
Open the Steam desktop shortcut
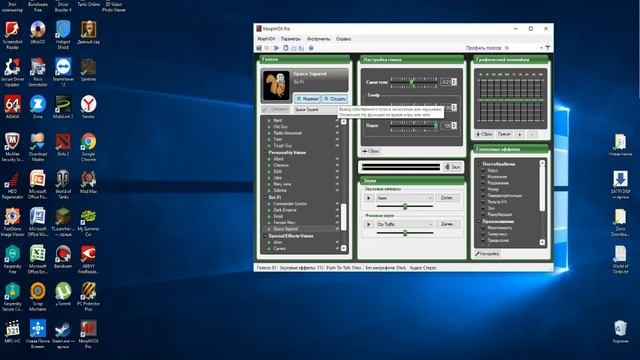(x=63, y=334)
